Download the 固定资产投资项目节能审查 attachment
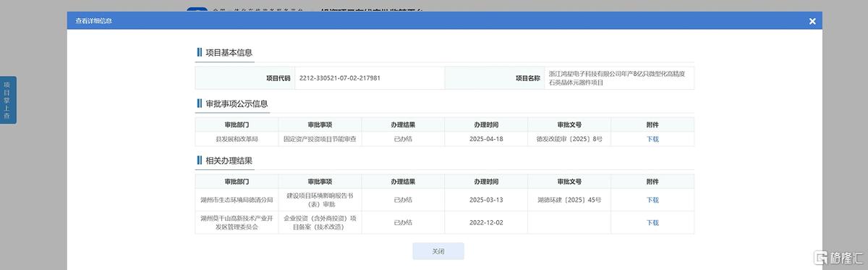 pos(652,139)
